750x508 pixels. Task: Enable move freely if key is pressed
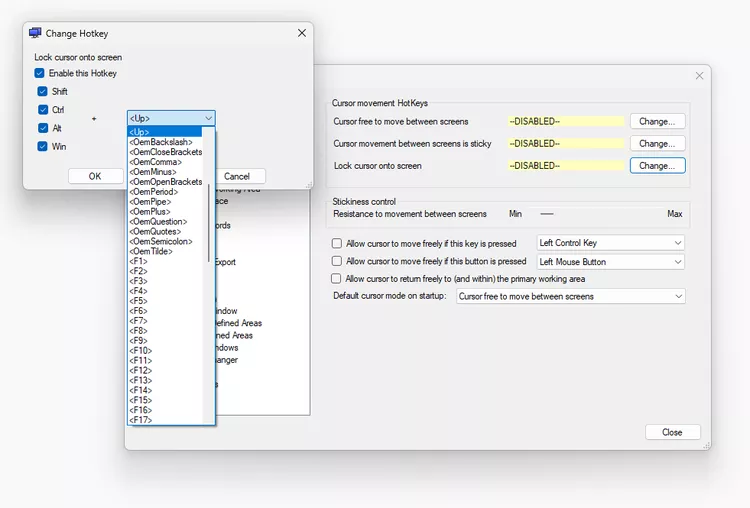tap(337, 243)
